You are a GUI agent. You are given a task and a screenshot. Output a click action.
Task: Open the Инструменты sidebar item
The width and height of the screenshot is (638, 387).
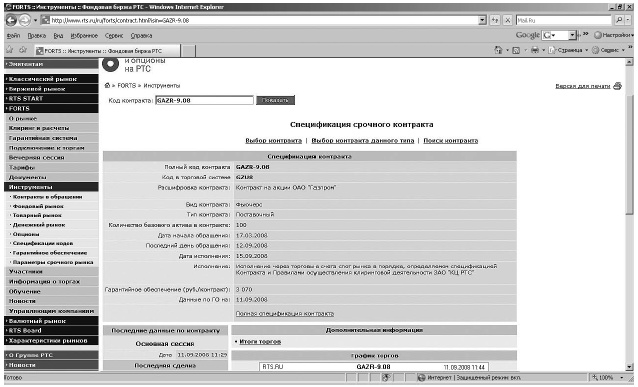pyautogui.click(x=51, y=187)
